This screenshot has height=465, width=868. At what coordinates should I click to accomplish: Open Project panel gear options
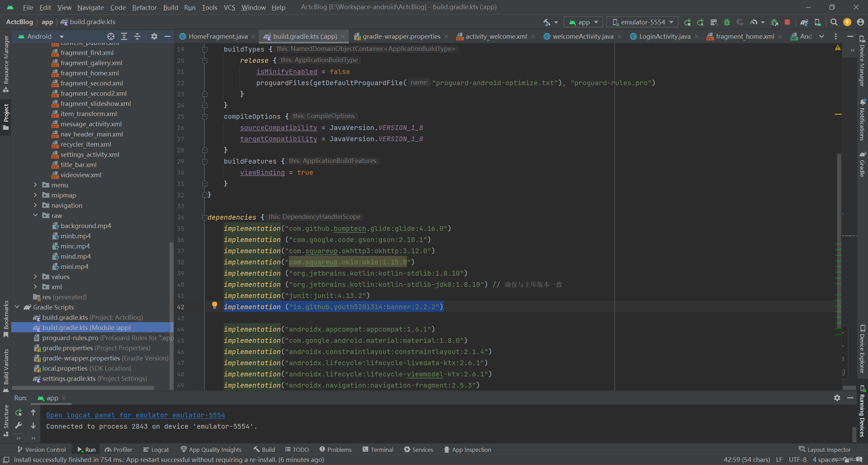154,36
